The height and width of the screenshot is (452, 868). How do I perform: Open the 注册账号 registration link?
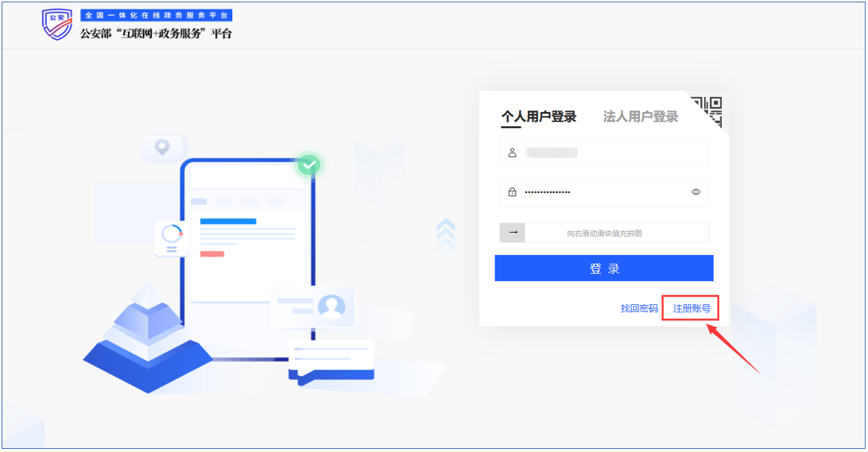click(x=691, y=308)
